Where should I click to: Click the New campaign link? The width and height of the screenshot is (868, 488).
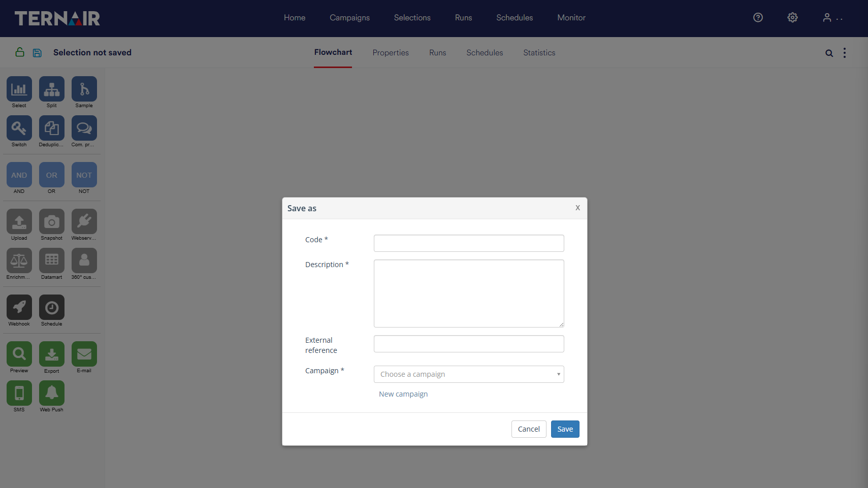click(x=403, y=394)
